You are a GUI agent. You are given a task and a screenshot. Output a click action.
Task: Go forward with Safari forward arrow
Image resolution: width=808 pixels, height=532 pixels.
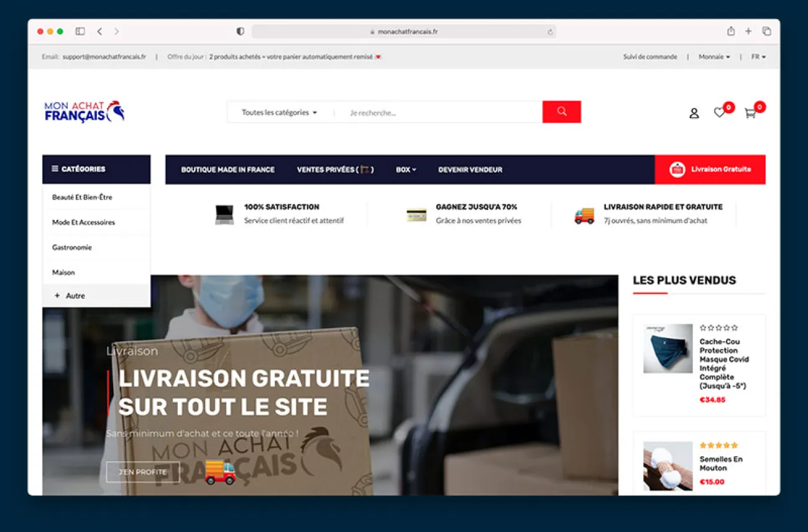(116, 31)
